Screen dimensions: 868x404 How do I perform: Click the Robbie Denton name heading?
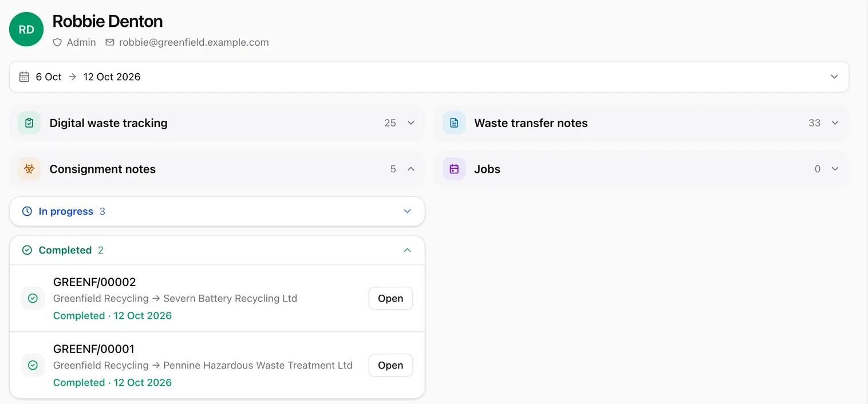[108, 21]
